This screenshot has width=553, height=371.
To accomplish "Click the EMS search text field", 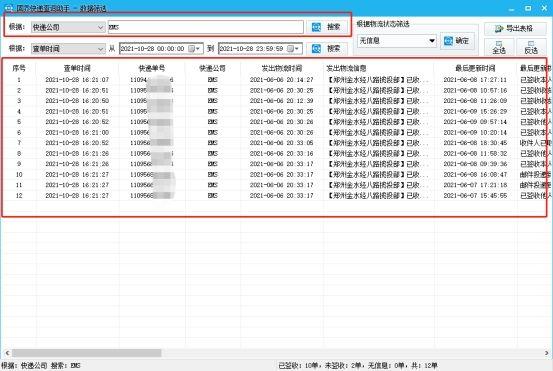I will pos(206,27).
